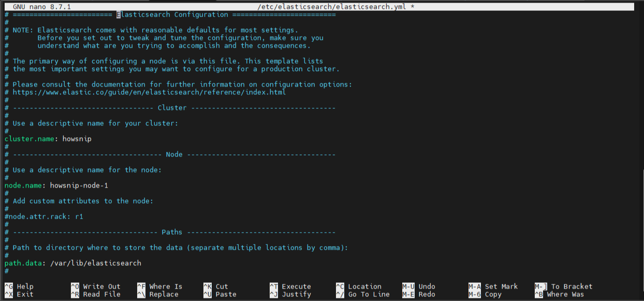
Task: Click the Elasticsearch Configuration header line
Action: (170, 15)
